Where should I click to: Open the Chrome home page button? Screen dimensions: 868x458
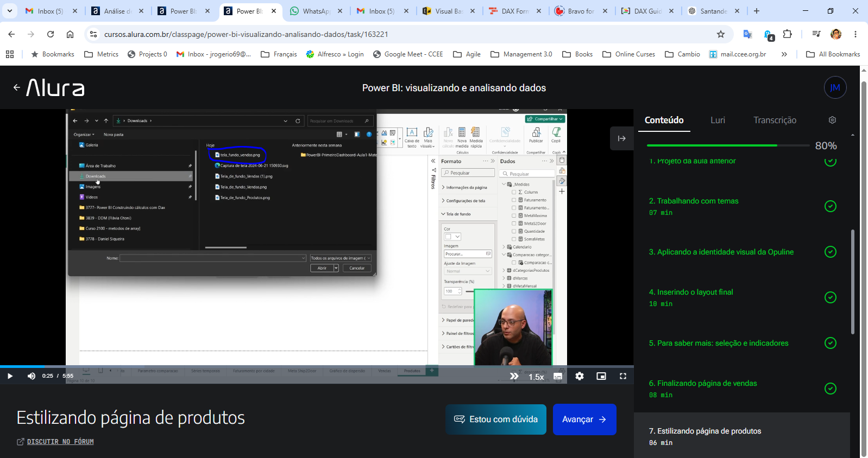point(70,34)
